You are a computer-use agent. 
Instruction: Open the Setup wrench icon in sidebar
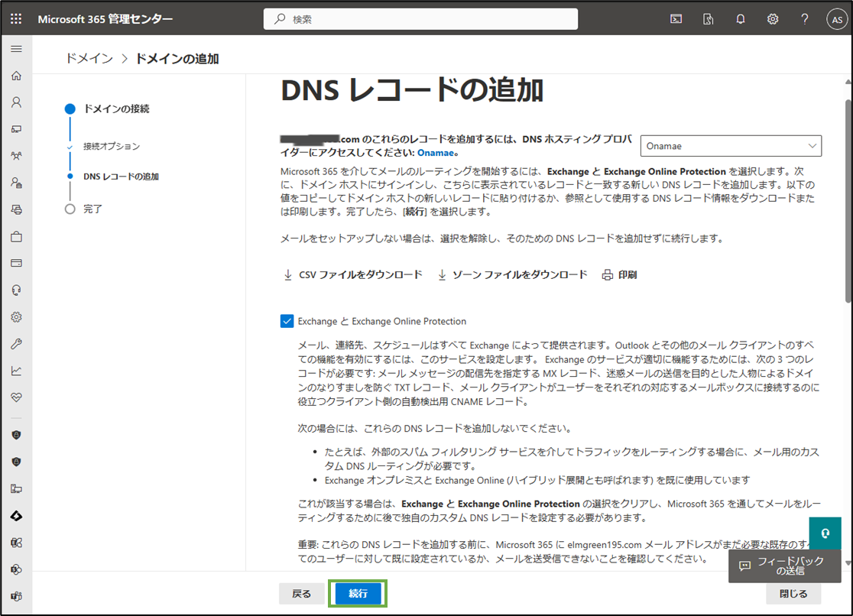click(x=16, y=344)
